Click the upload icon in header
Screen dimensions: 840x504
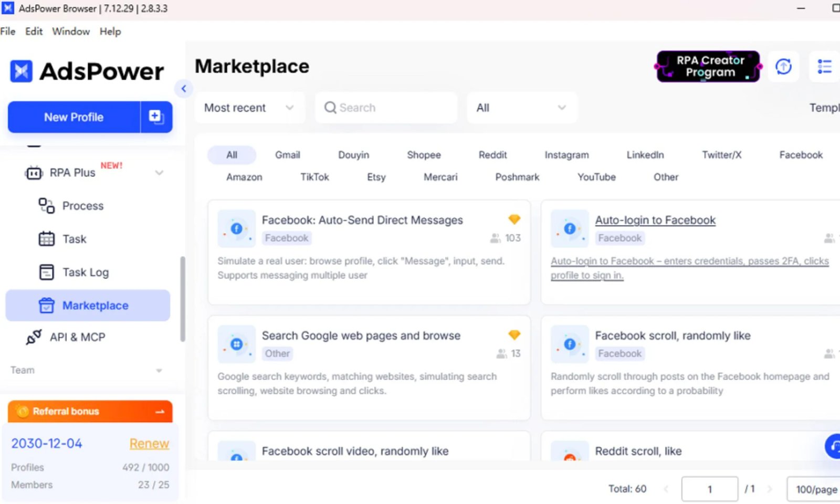pos(783,67)
